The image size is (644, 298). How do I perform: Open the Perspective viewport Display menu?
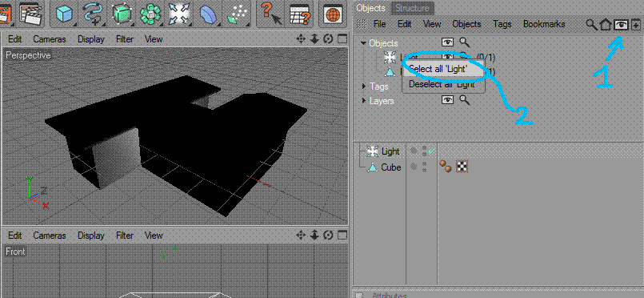[90, 39]
